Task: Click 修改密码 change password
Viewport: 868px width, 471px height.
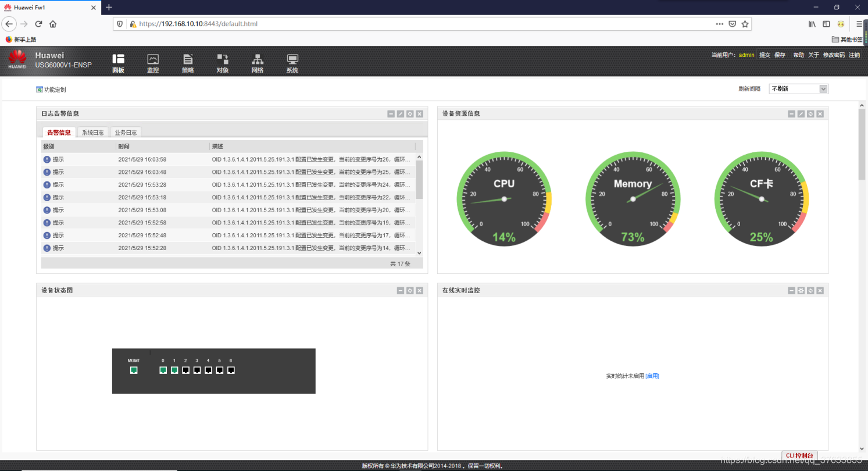Action: (834, 55)
